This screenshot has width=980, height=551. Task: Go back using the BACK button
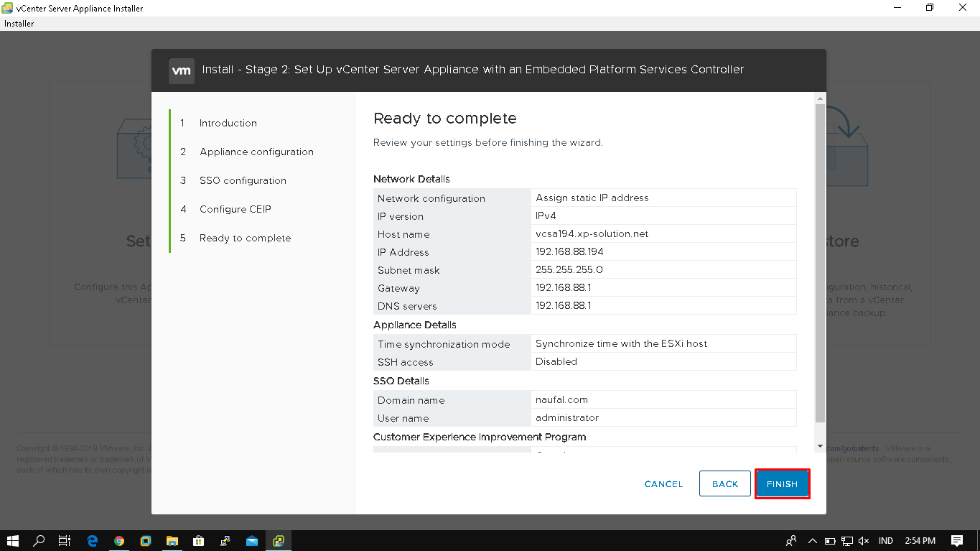pos(724,483)
